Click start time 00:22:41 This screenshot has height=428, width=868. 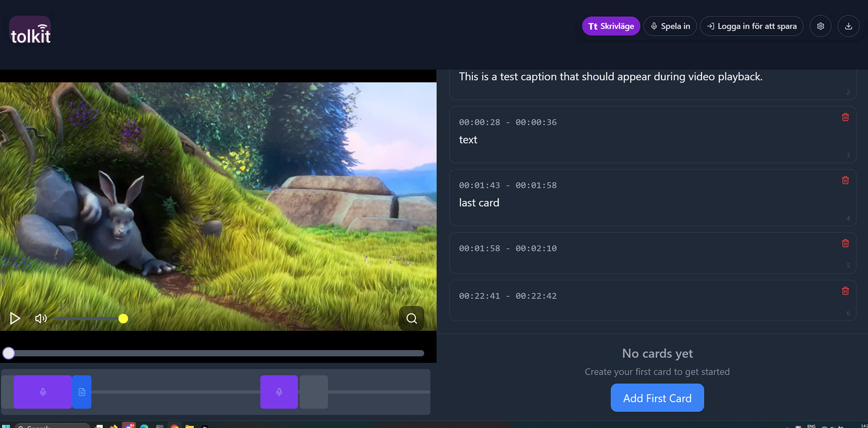[x=480, y=296]
